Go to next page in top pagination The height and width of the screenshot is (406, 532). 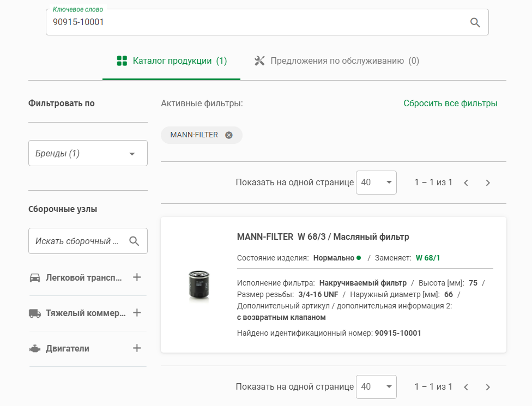[x=488, y=183]
